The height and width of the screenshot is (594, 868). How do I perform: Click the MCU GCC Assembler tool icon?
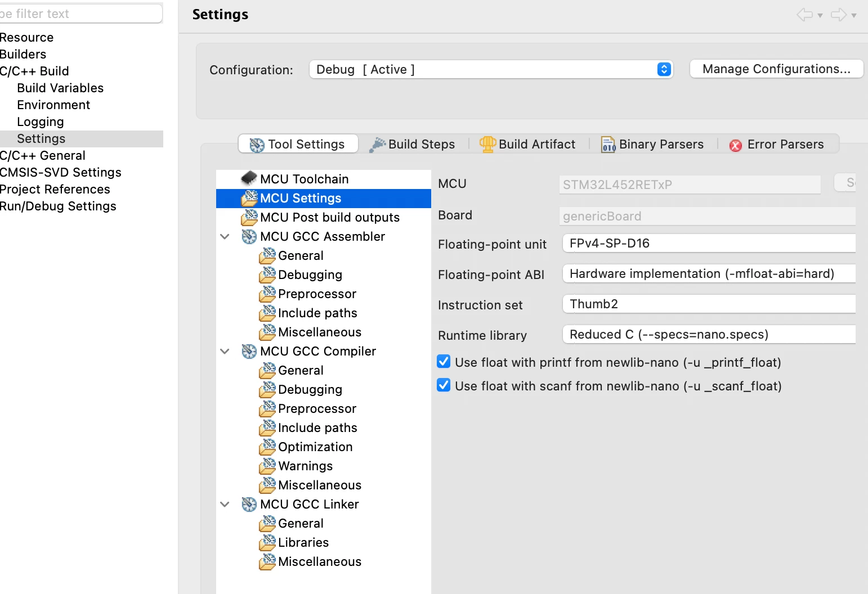click(249, 236)
